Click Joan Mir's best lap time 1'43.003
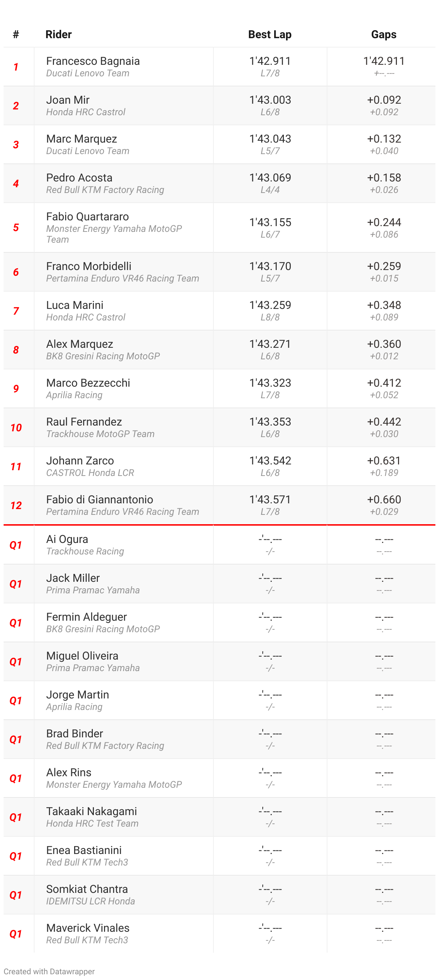 [270, 100]
